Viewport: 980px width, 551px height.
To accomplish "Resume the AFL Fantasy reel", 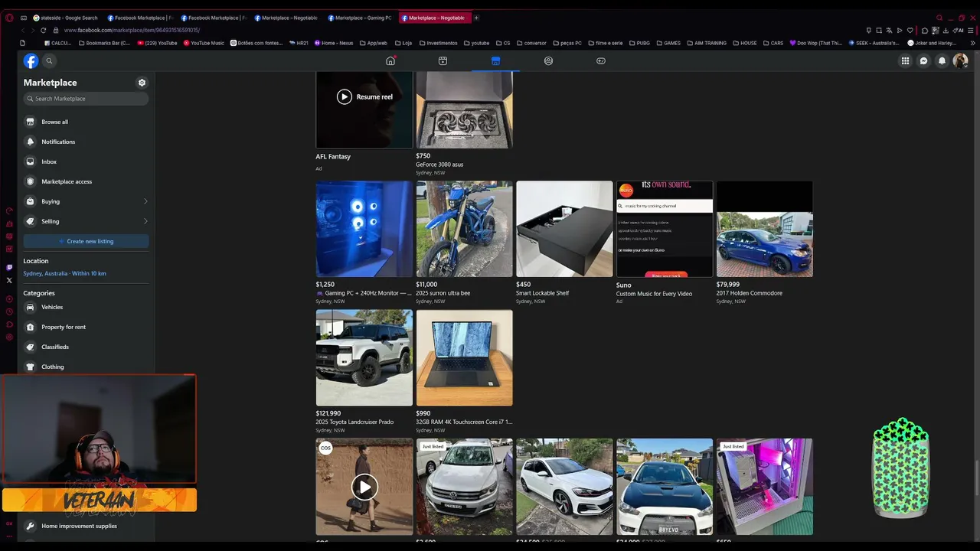I will pos(364,96).
